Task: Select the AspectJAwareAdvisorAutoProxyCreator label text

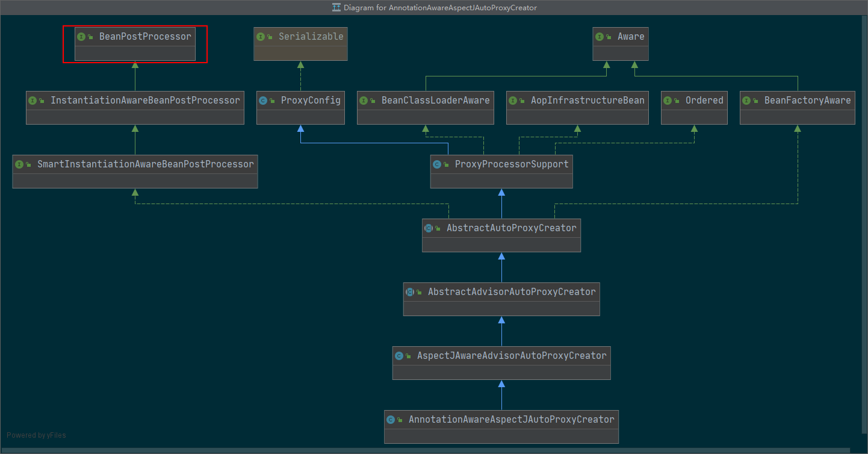Action: pos(512,356)
